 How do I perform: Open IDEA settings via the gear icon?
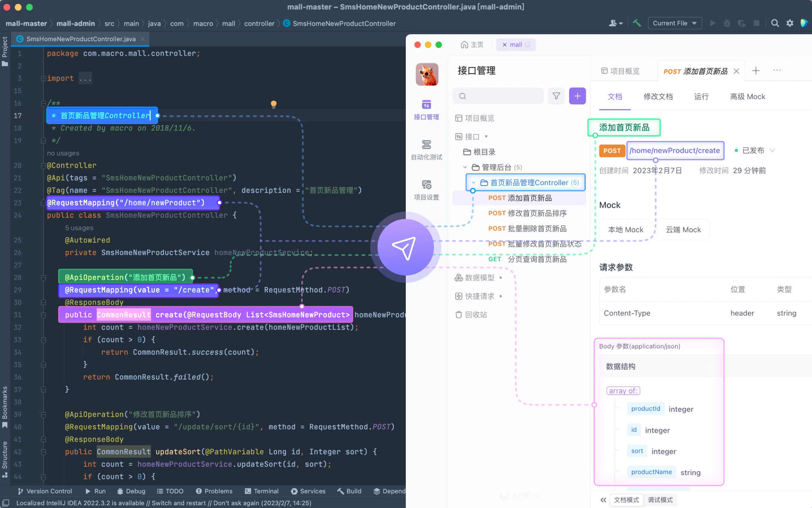pyautogui.click(x=790, y=23)
